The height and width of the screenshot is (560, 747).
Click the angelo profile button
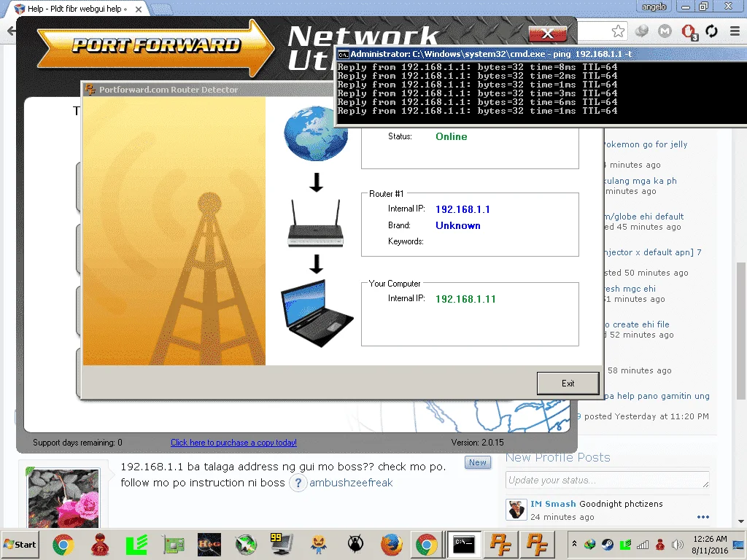(654, 7)
